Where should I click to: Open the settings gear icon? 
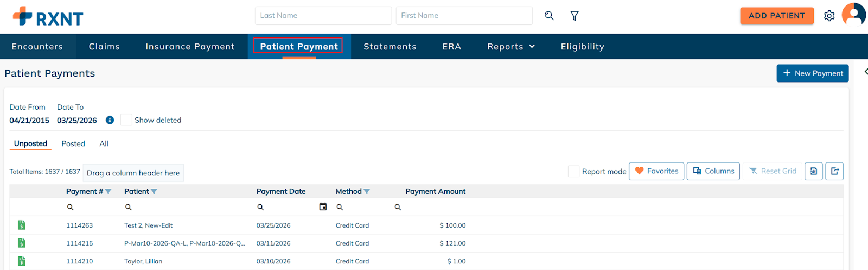click(829, 16)
